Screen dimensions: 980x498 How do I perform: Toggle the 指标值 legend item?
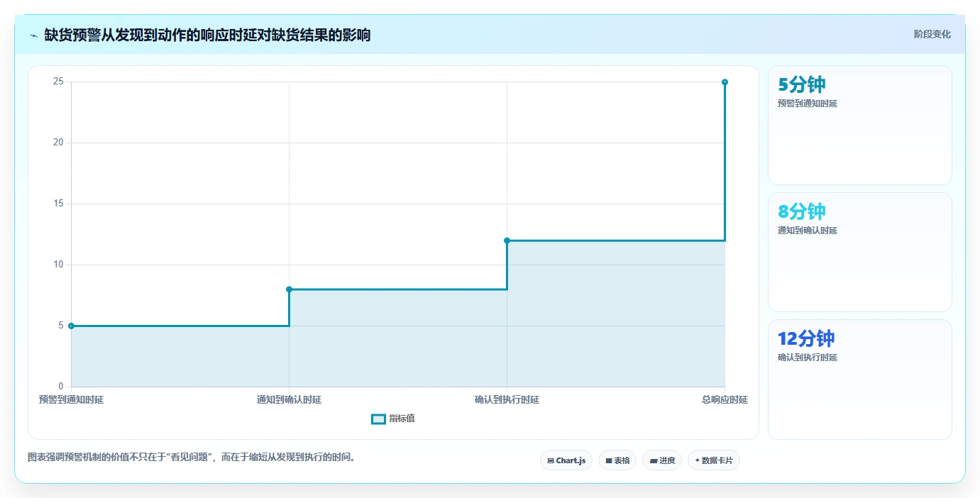(393, 419)
